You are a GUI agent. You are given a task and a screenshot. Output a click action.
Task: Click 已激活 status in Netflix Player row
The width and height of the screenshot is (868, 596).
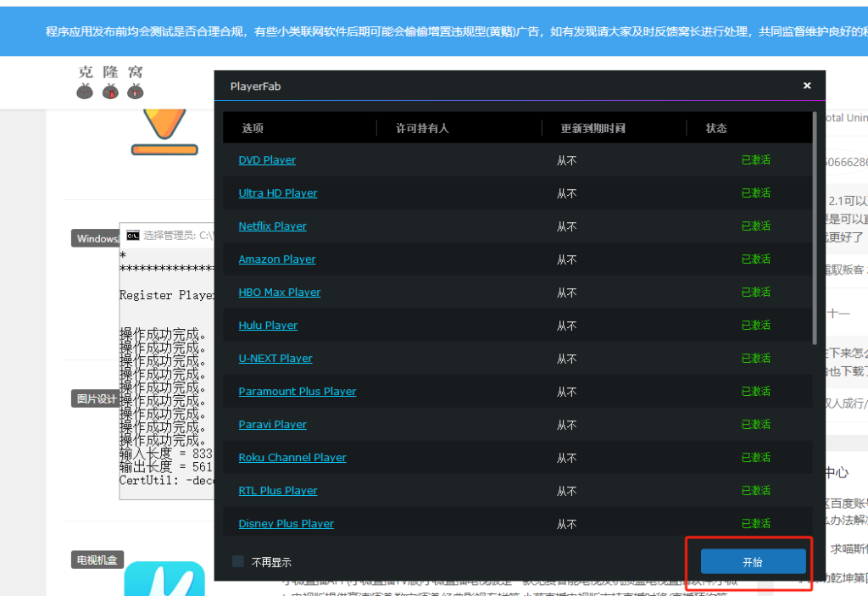(755, 226)
